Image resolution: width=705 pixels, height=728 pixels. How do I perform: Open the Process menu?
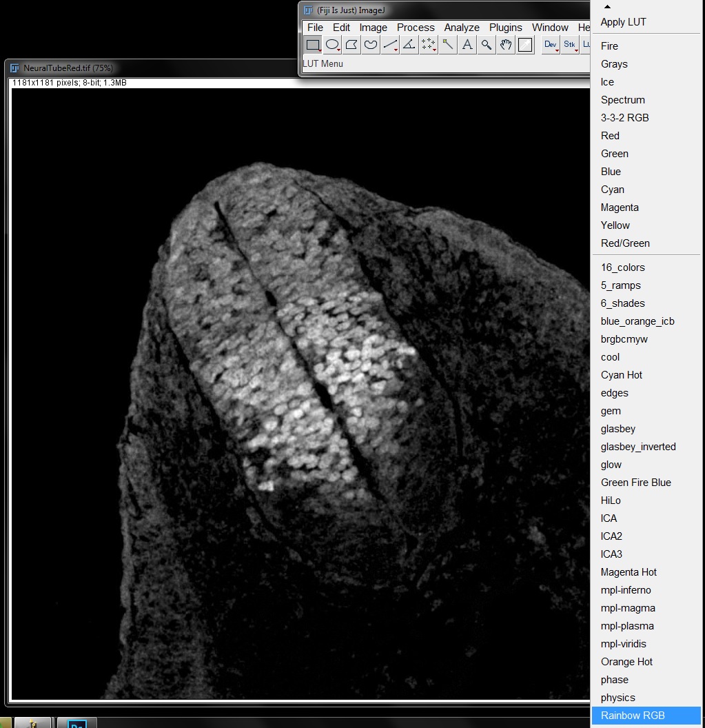[x=416, y=28]
